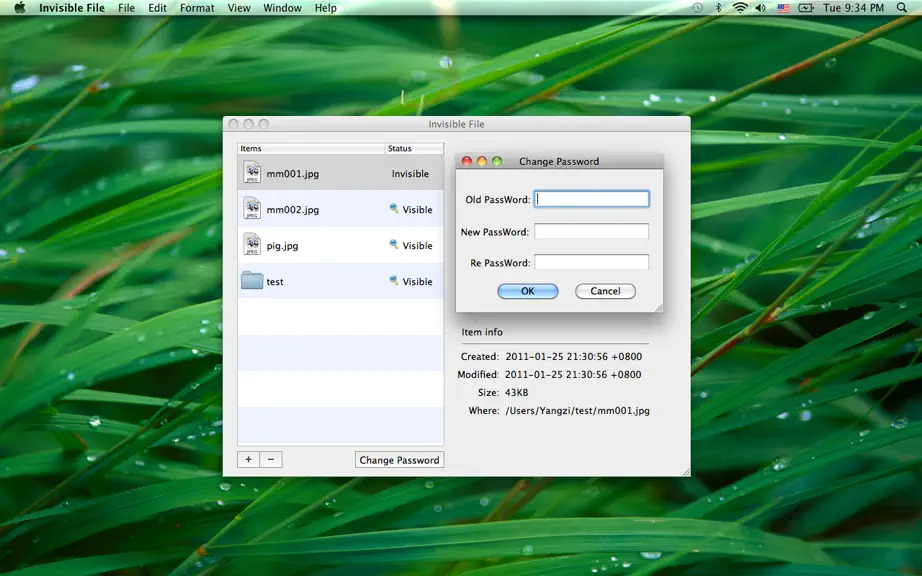922x576 pixels.
Task: Open the volume speaker icon
Action: coord(761,8)
